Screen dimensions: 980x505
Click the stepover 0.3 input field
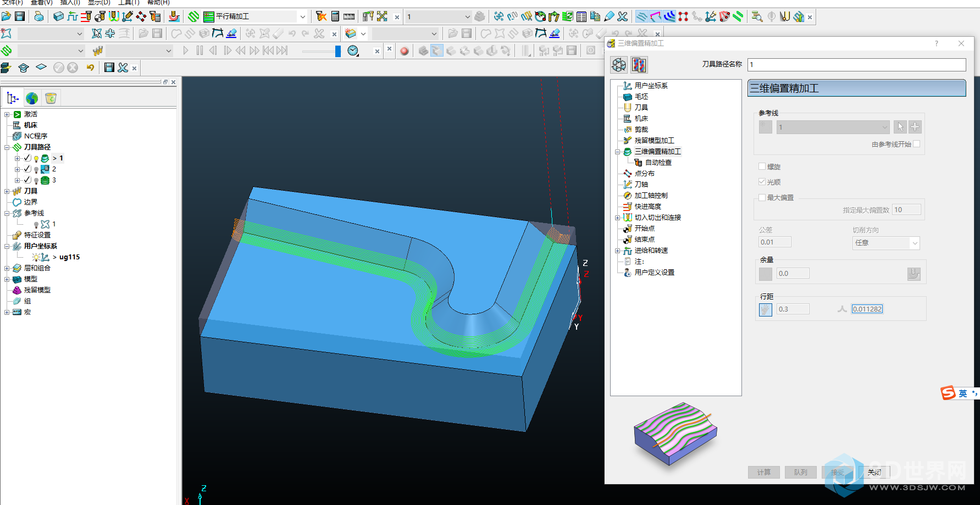(x=793, y=309)
